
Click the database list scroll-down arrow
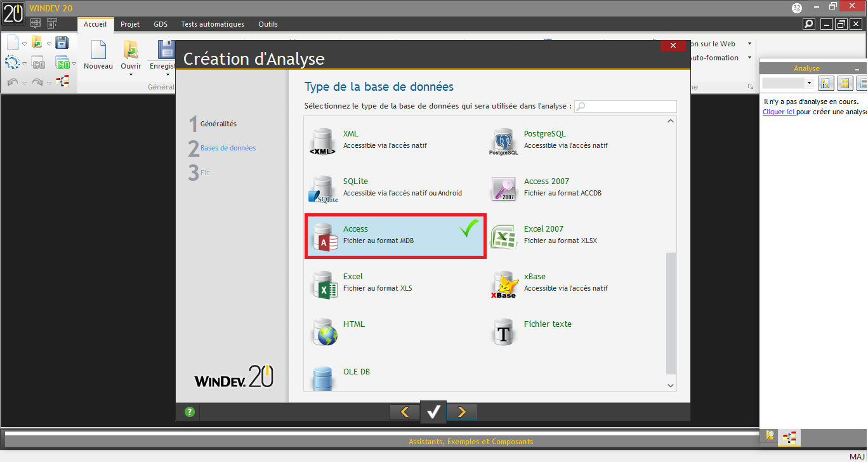[x=671, y=385]
